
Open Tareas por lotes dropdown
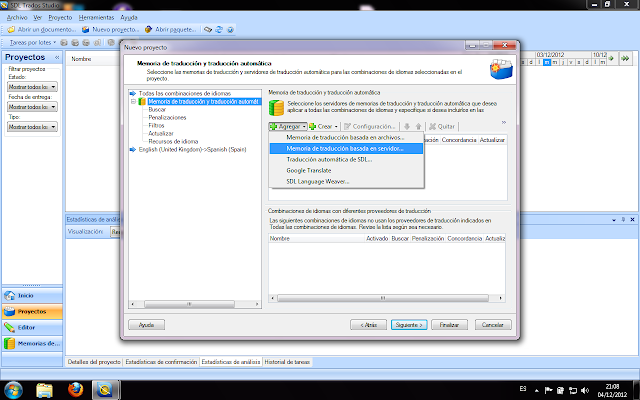click(x=33, y=42)
